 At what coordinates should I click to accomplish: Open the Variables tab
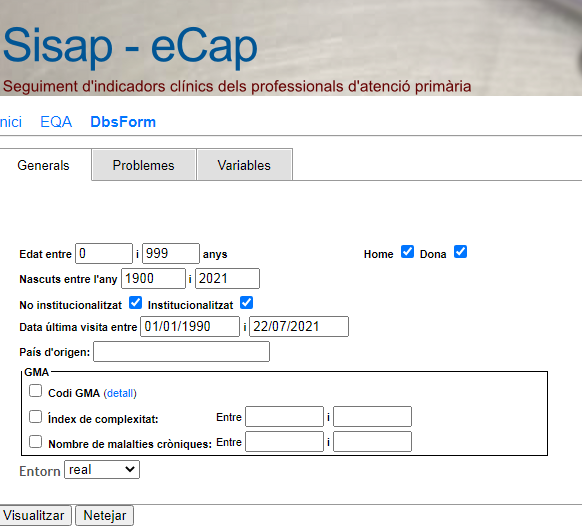coord(244,165)
